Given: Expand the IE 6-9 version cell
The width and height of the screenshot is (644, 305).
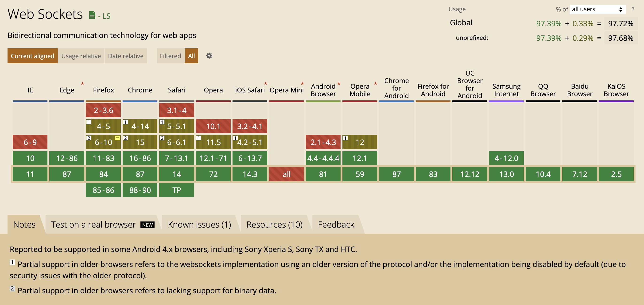Looking at the screenshot, I should click(30, 142).
